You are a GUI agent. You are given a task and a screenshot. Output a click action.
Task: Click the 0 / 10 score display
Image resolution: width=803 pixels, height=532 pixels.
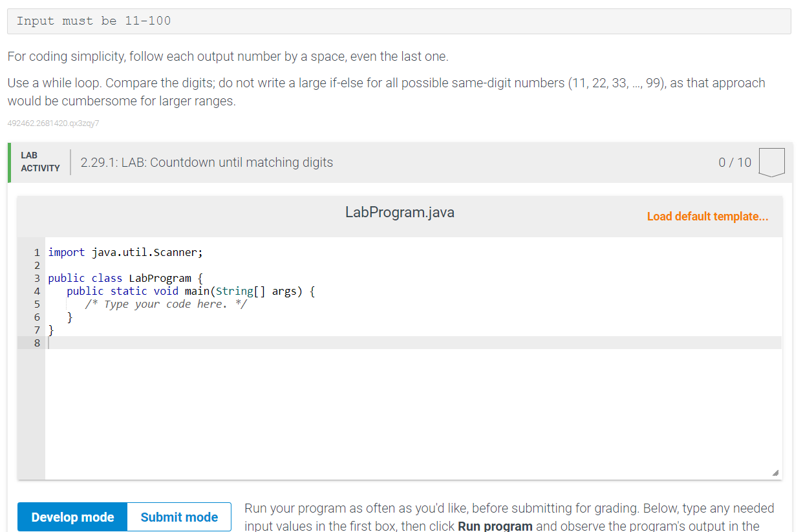pos(734,162)
